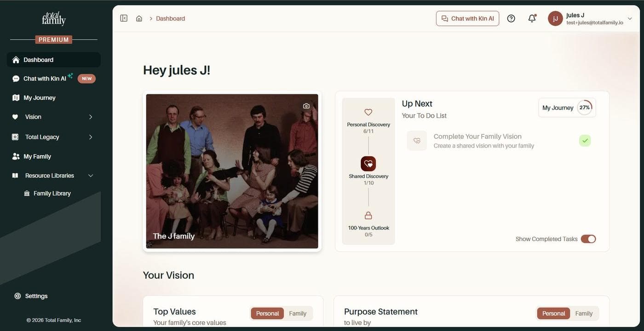Click the Dashboard home icon in sidebar
Screen dimensions: 644x331
coord(16,60)
